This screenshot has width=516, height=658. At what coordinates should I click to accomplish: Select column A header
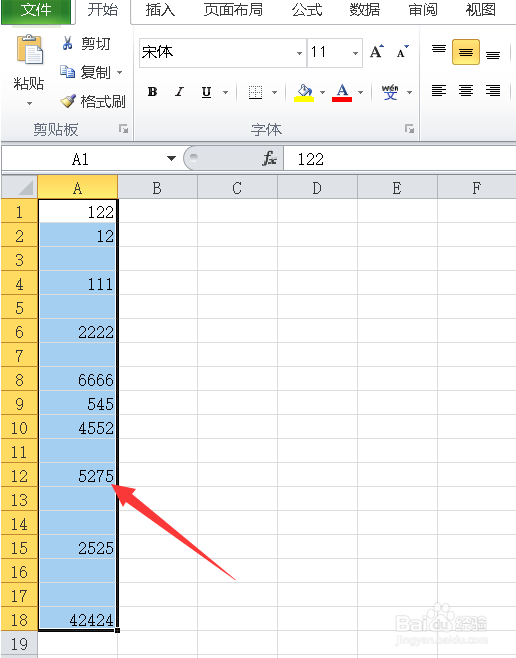pyautogui.click(x=78, y=188)
